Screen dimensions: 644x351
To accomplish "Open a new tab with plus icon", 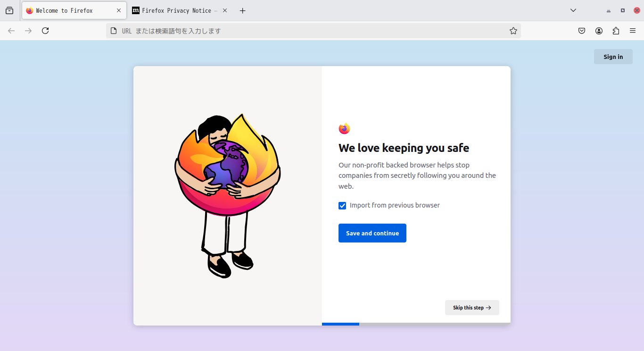I will 242,10.
